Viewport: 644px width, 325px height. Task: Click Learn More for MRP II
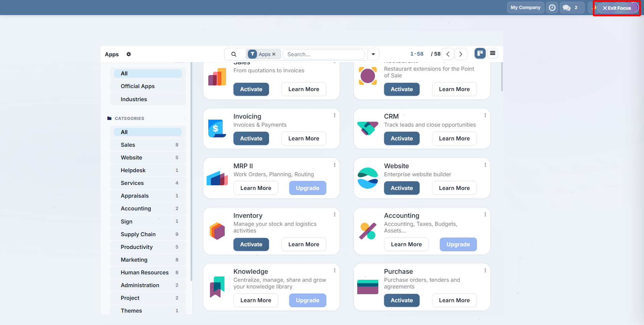[x=256, y=188]
